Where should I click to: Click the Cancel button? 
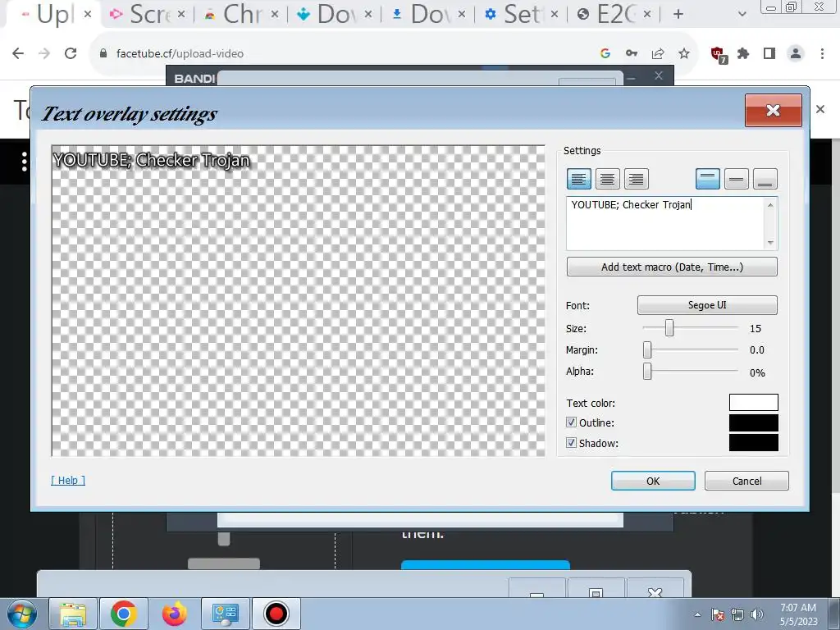pos(746,481)
